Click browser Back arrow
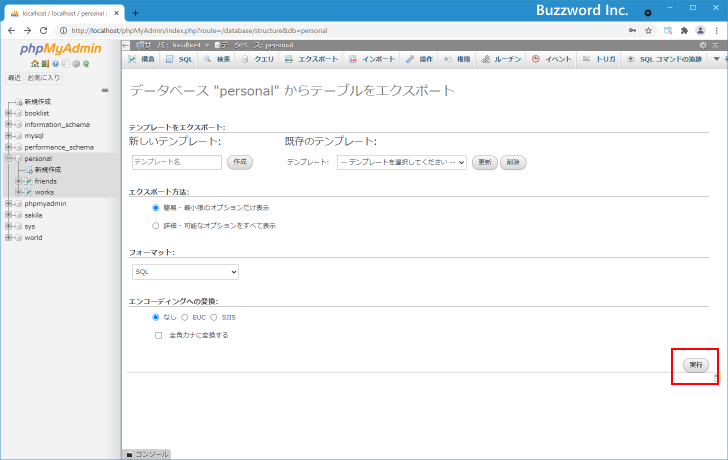The image size is (728, 460). coord(12,31)
